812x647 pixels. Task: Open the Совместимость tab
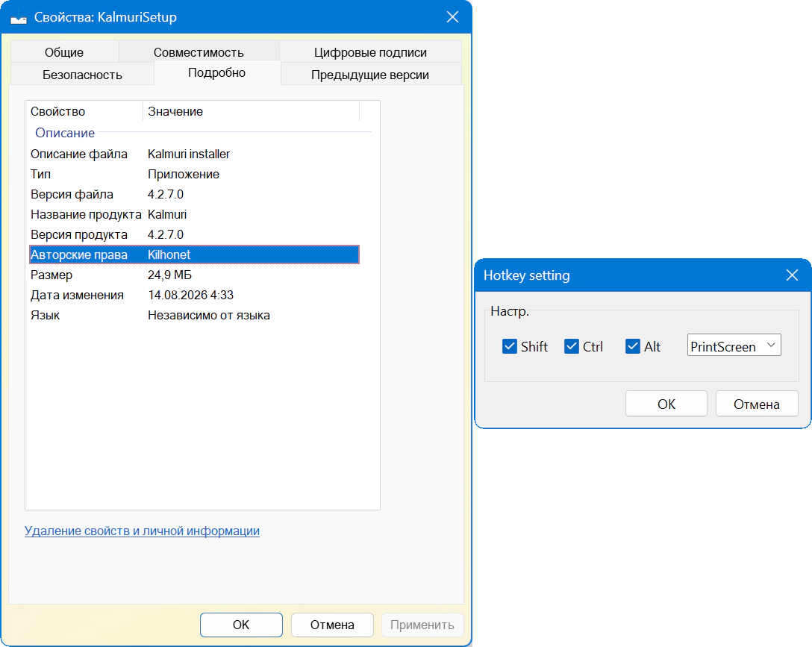pyautogui.click(x=199, y=52)
